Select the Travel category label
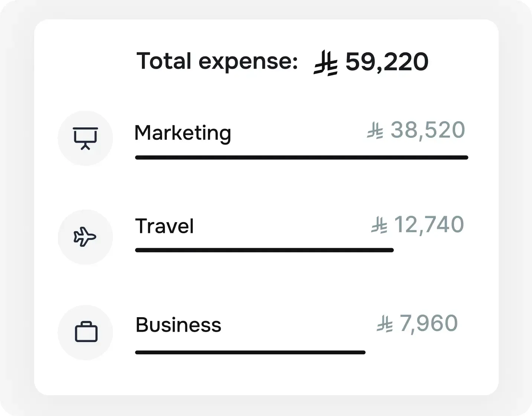 [x=164, y=226]
